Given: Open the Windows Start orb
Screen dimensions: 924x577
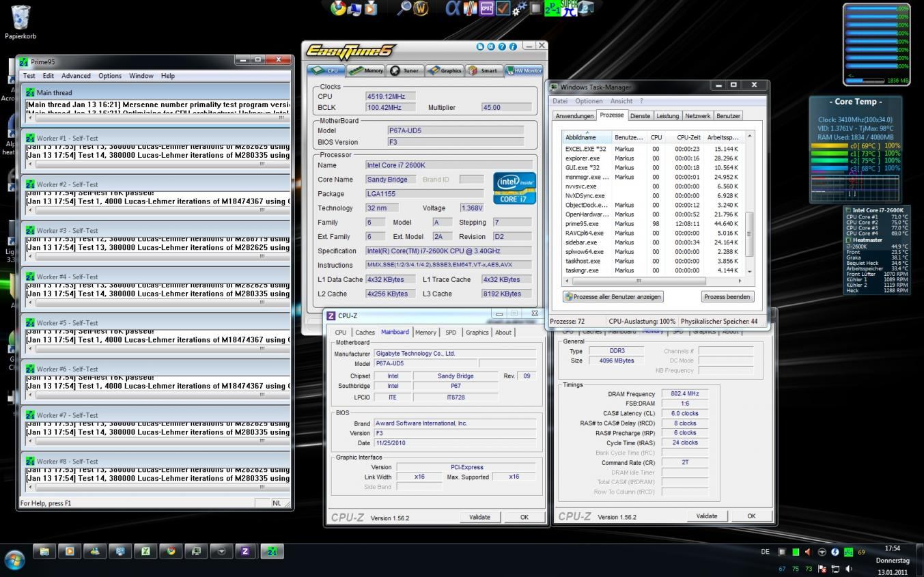Looking at the screenshot, I should point(14,560).
